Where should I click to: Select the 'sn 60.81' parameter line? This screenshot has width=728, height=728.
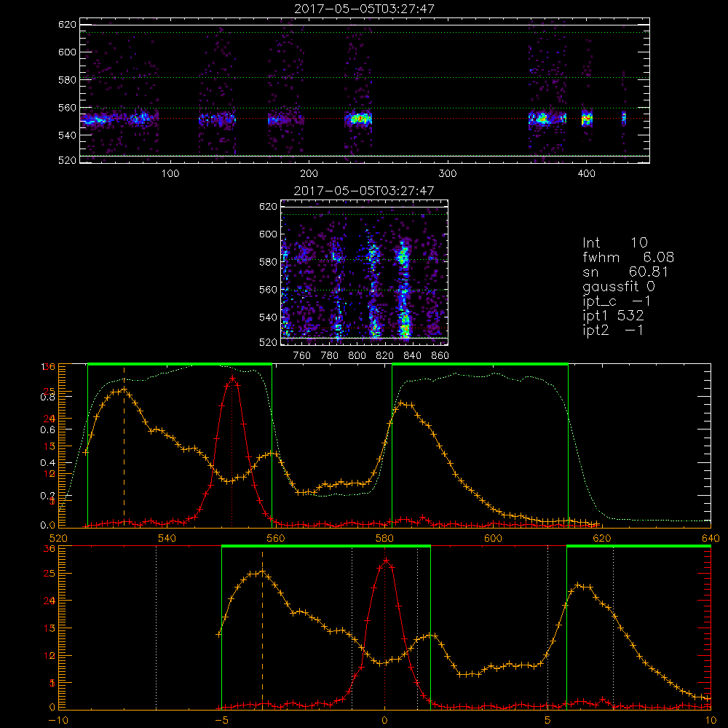pos(625,272)
